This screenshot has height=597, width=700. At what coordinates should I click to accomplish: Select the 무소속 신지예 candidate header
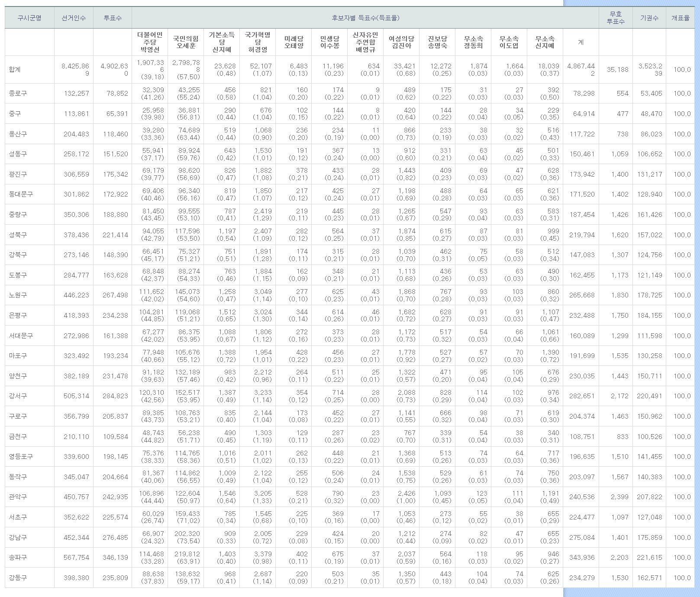(x=545, y=42)
